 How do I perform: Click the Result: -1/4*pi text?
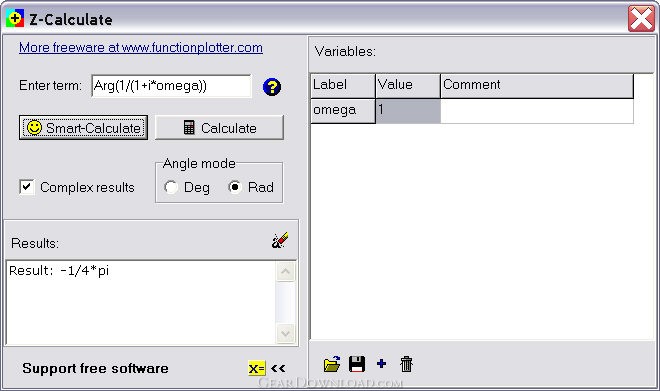[x=59, y=271]
